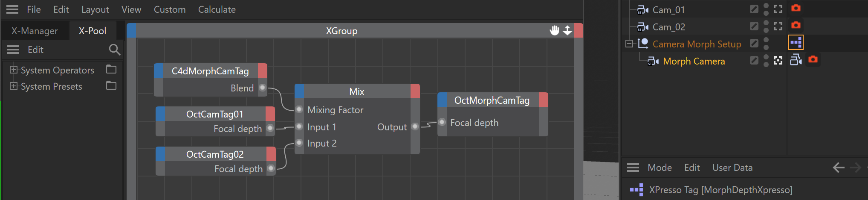Toggle Cam_01 layer edit checkbox

(x=754, y=9)
